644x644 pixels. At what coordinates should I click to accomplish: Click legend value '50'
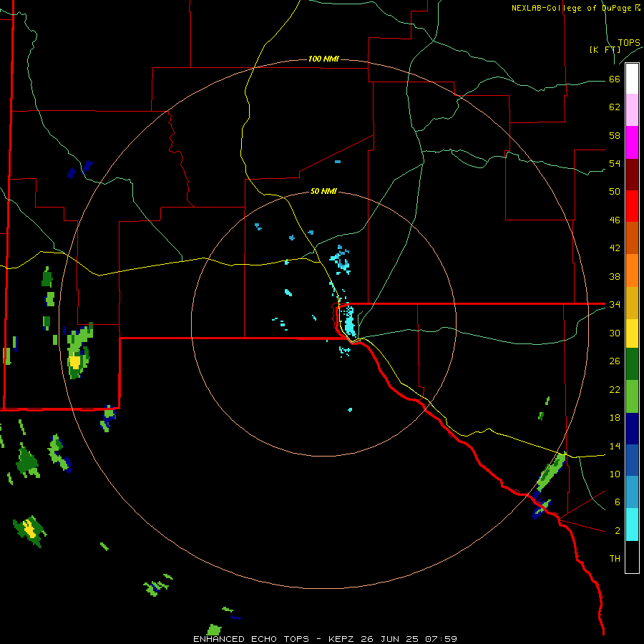615,192
